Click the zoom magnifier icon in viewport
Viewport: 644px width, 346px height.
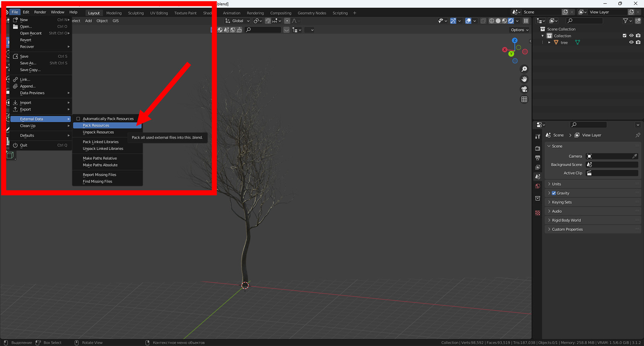point(524,69)
